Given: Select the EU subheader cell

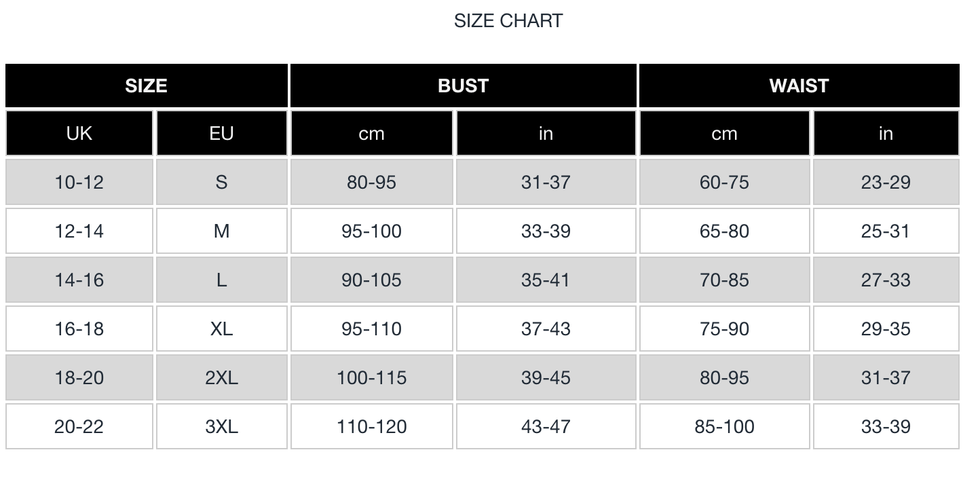Looking at the screenshot, I should click(x=221, y=134).
